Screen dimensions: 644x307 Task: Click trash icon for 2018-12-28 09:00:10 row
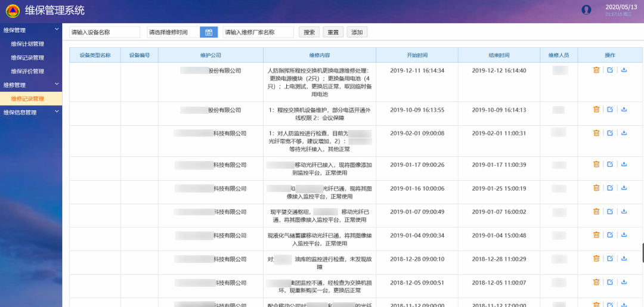[x=596, y=259]
